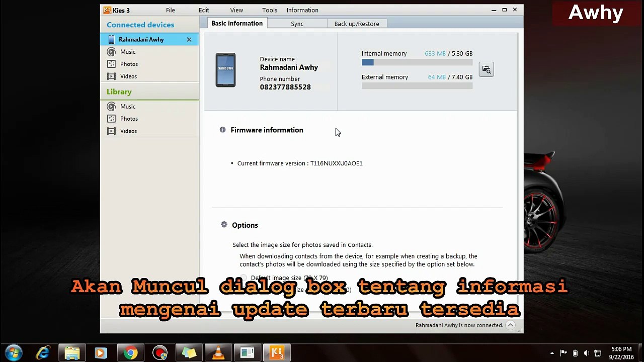
Task: Click the Library heading in the sidebar
Action: (x=119, y=92)
